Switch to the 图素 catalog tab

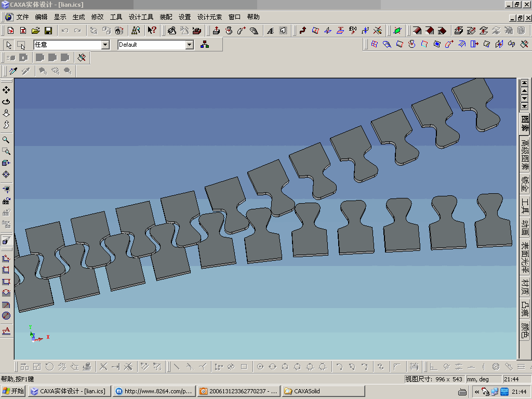coord(525,124)
